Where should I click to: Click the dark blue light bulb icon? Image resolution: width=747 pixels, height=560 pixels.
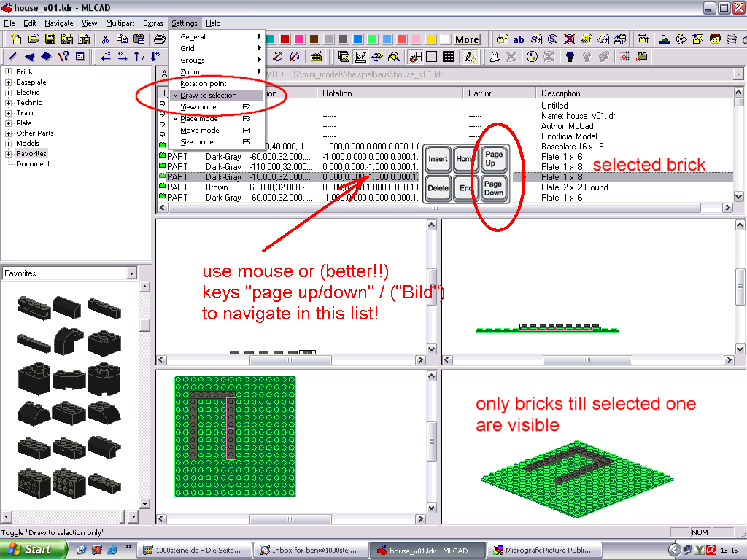tap(570, 57)
